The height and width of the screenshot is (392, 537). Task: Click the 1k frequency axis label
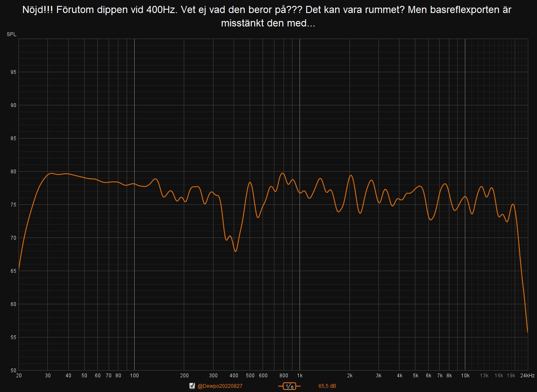click(300, 376)
